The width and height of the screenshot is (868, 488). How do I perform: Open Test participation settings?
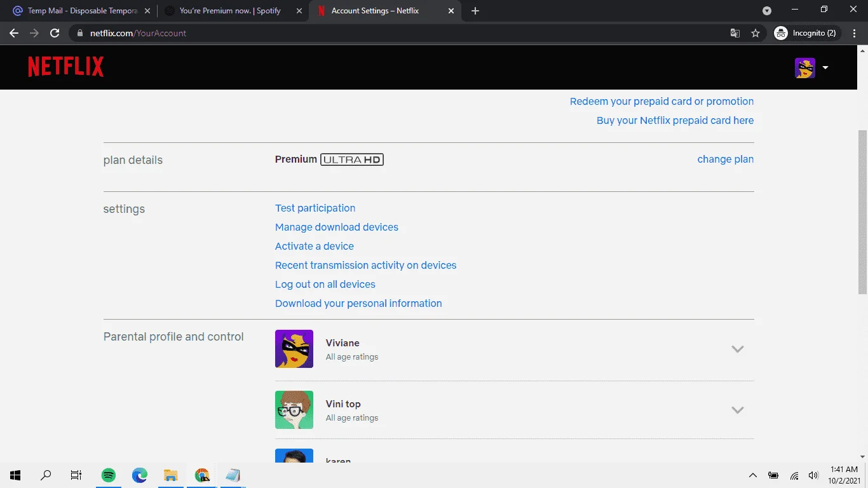315,208
